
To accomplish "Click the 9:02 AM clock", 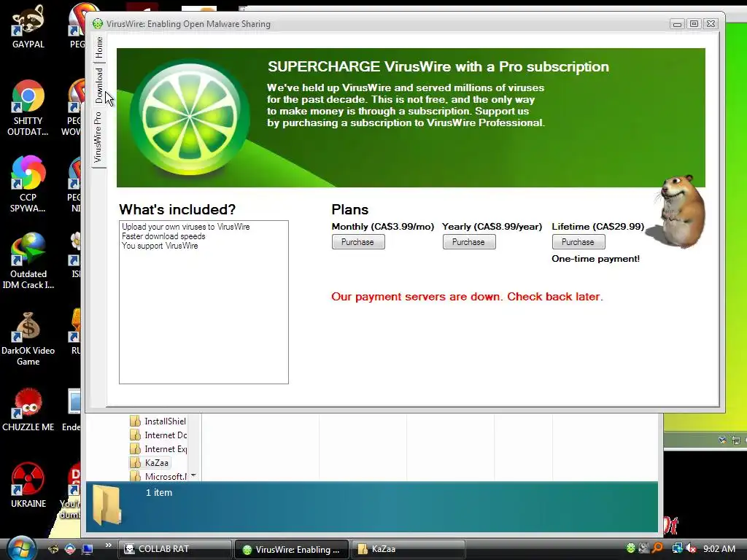I will coord(719,548).
